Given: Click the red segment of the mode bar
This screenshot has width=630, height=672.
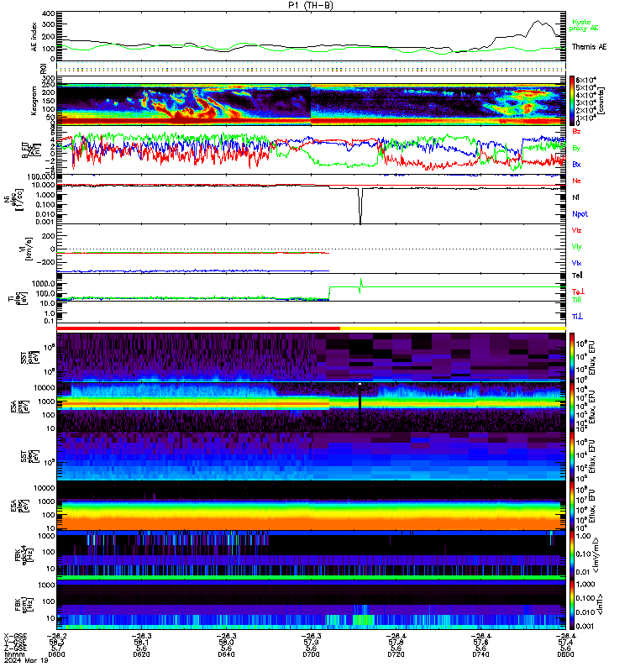Looking at the screenshot, I should coord(198,328).
